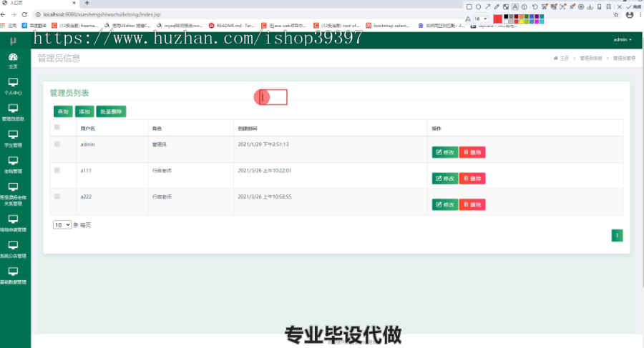Delete the a222 row with 删除

pyautogui.click(x=472, y=204)
